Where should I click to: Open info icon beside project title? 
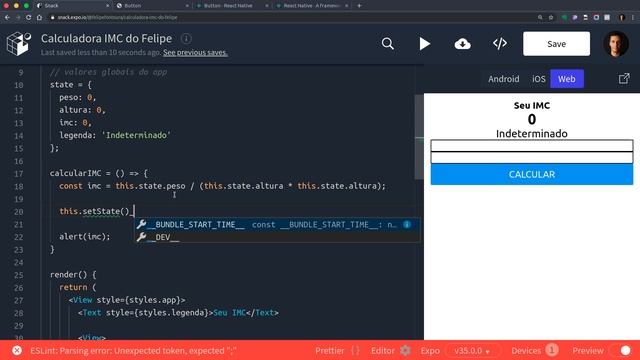tap(186, 39)
